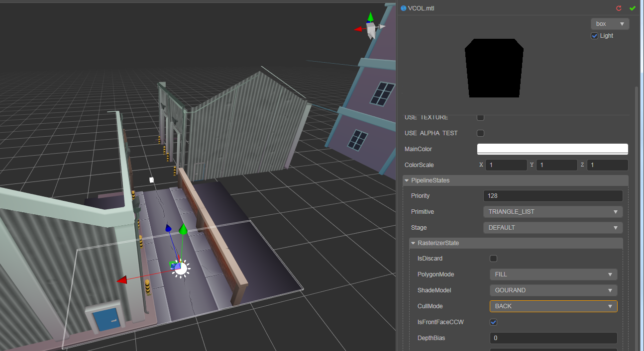Click the blue Z-axis gizmo arrow
The height and width of the screenshot is (351, 644).
[x=168, y=228]
